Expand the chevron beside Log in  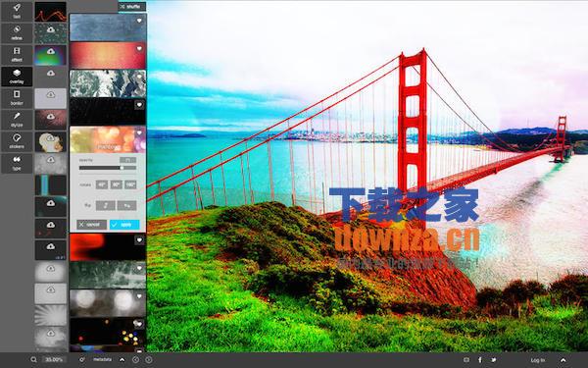563,360
